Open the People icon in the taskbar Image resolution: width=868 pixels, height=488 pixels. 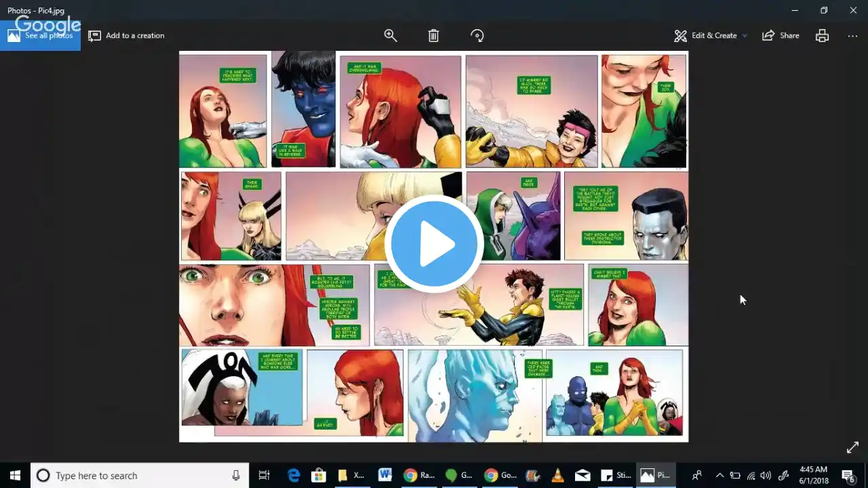[x=696, y=475]
